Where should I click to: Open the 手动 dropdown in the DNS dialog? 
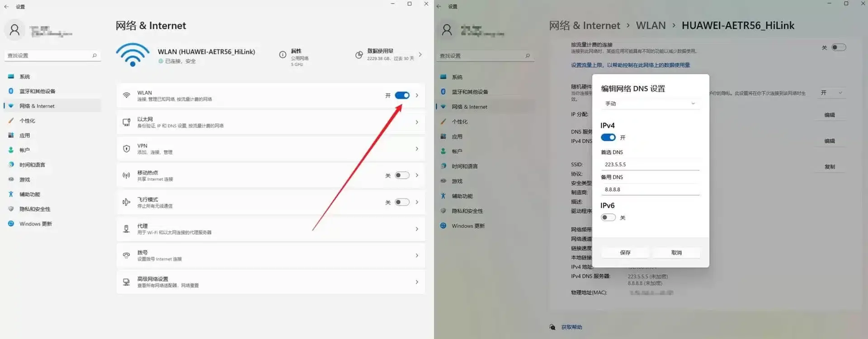(650, 104)
